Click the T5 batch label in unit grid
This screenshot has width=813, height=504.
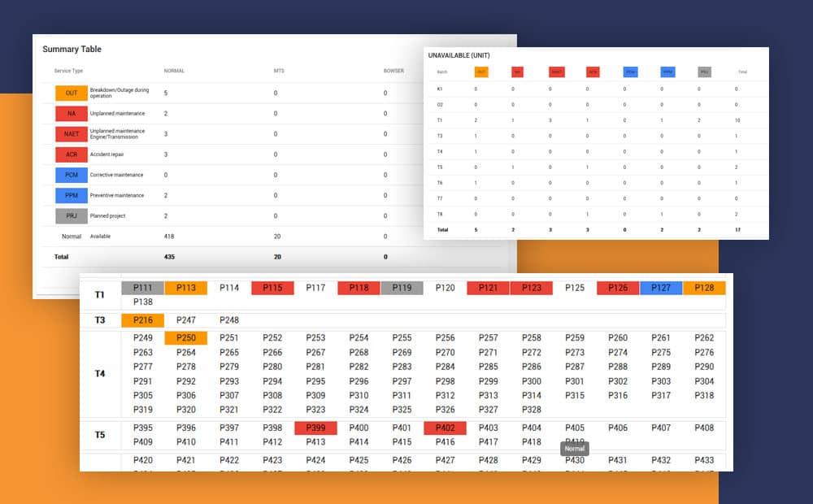[x=99, y=435]
